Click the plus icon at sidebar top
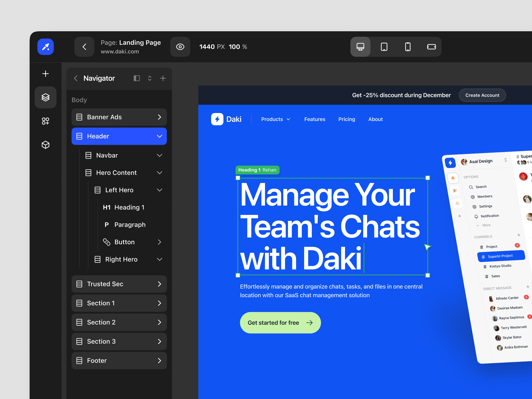 45,74
